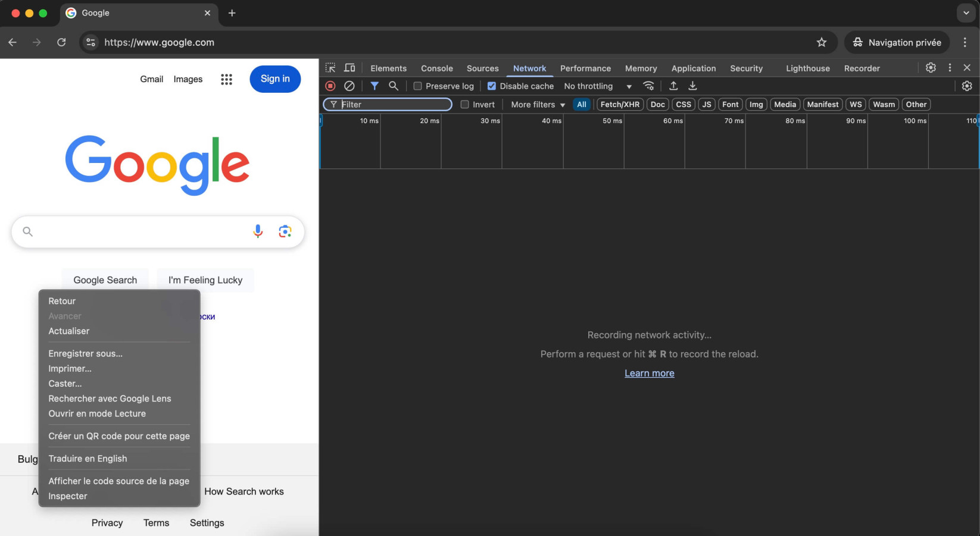Select the All request type filter
The image size is (980, 536).
pos(582,105)
